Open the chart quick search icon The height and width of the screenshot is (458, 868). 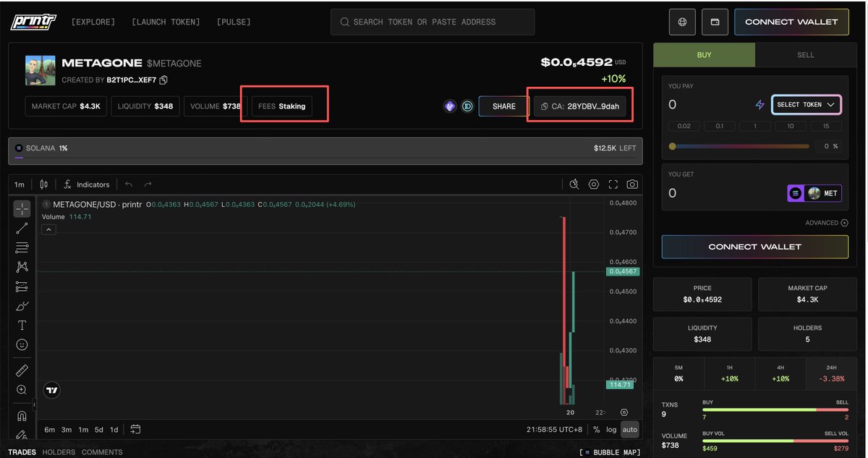(x=574, y=185)
